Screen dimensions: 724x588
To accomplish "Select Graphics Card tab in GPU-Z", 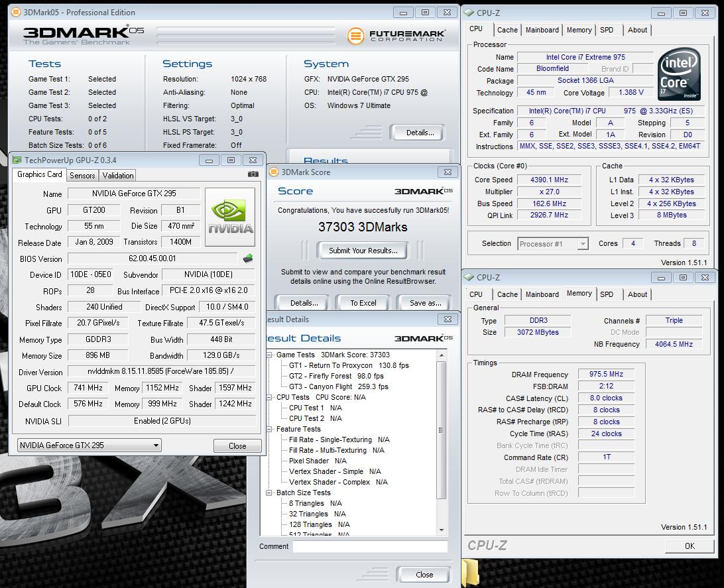I will [39, 174].
